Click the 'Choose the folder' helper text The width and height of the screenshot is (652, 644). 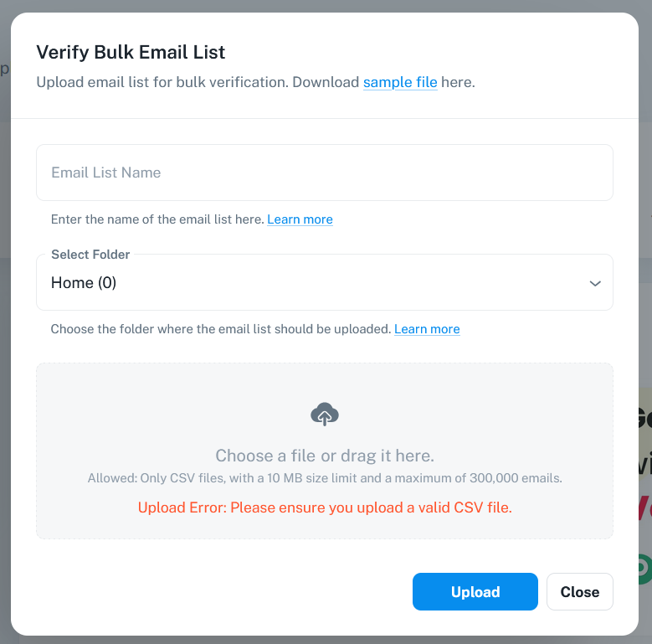click(x=221, y=329)
